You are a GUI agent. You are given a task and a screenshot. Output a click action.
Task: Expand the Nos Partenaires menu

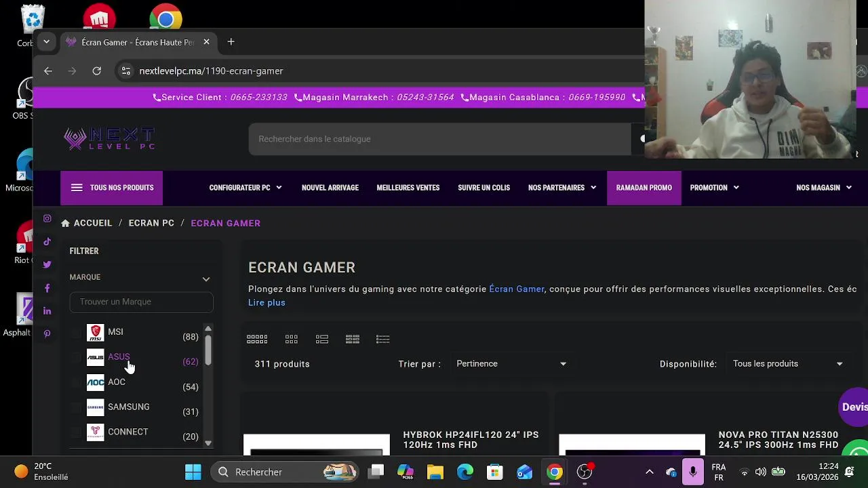click(562, 188)
